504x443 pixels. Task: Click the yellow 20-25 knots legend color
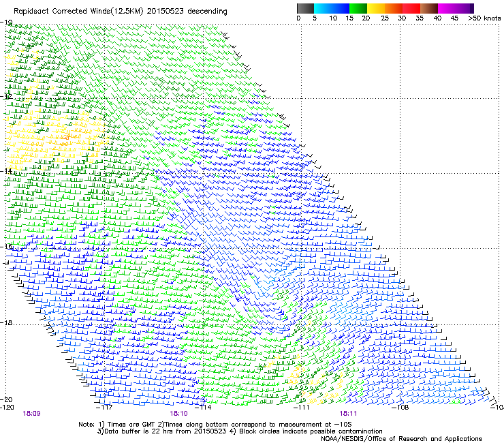(x=376, y=9)
